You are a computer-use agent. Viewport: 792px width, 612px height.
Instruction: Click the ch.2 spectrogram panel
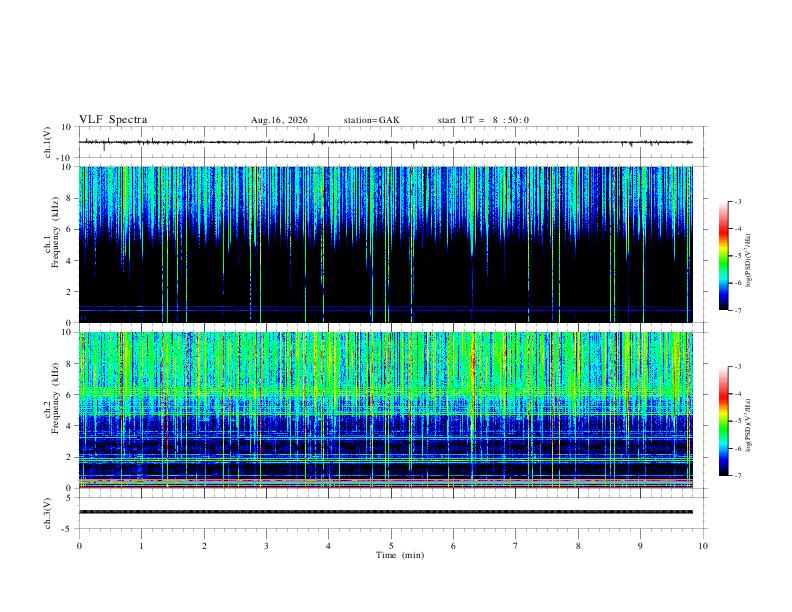tap(386, 410)
